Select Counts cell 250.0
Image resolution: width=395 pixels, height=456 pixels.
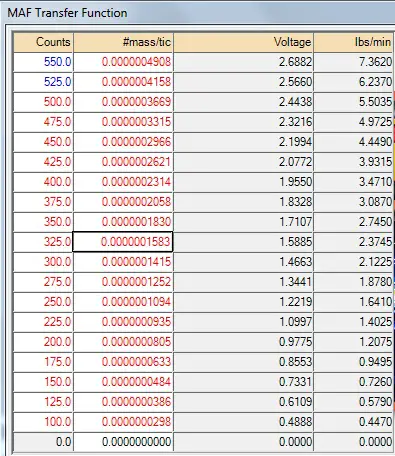pyautogui.click(x=43, y=302)
